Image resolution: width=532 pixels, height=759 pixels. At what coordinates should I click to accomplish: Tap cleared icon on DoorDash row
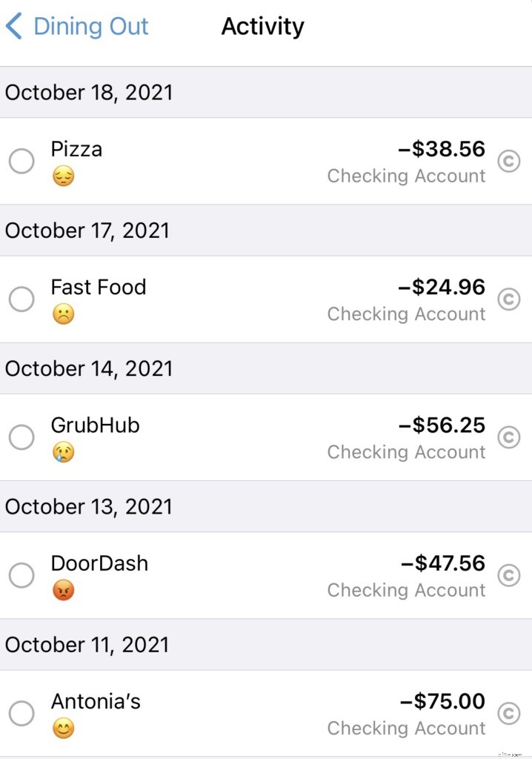click(508, 575)
